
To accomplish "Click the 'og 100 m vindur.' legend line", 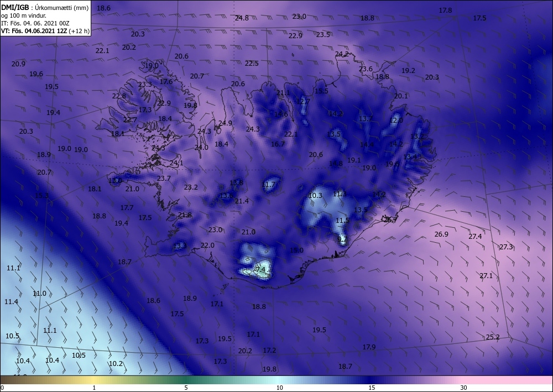I will point(24,15).
